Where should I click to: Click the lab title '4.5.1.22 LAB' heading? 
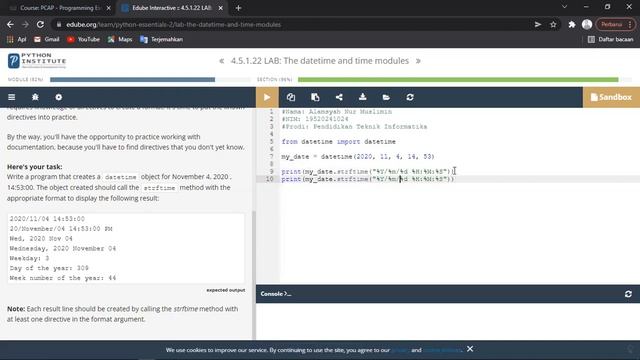(x=320, y=61)
